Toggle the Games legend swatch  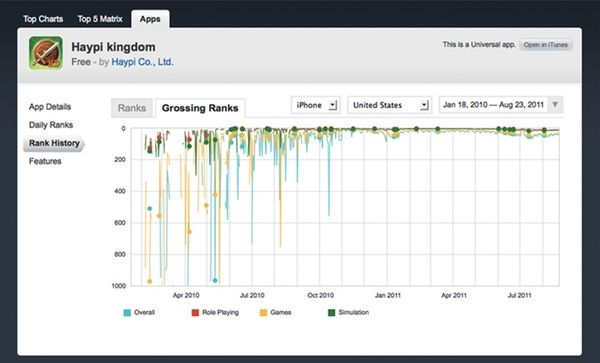[x=263, y=313]
